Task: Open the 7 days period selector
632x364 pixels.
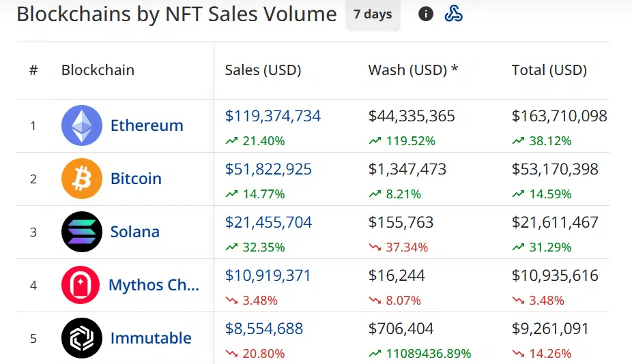Action: point(373,14)
